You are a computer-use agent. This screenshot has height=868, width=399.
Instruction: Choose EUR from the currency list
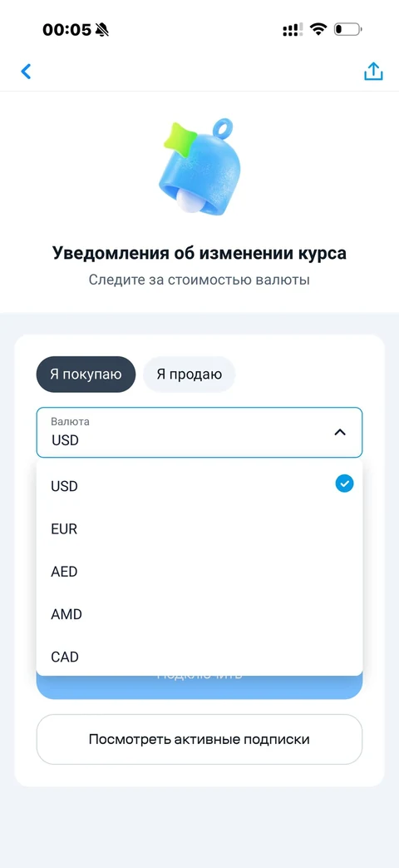point(199,529)
